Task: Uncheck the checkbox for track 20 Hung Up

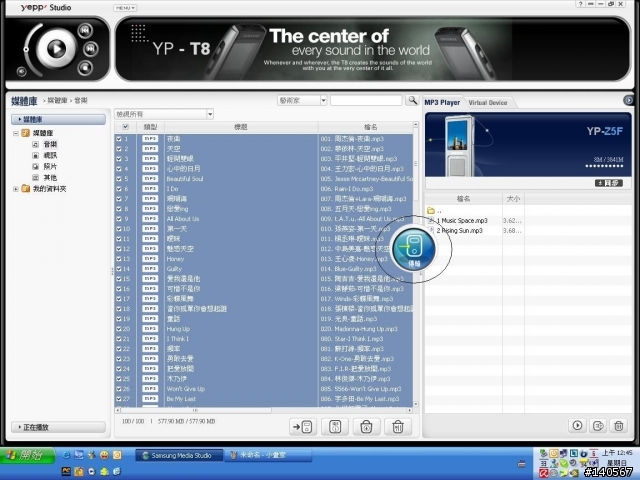Action: (119, 329)
